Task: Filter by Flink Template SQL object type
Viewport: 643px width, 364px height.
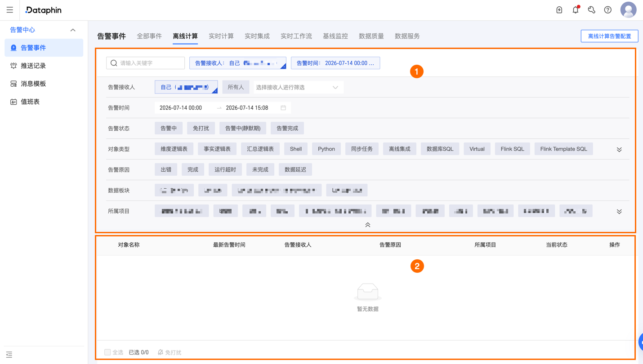Action: click(x=564, y=149)
